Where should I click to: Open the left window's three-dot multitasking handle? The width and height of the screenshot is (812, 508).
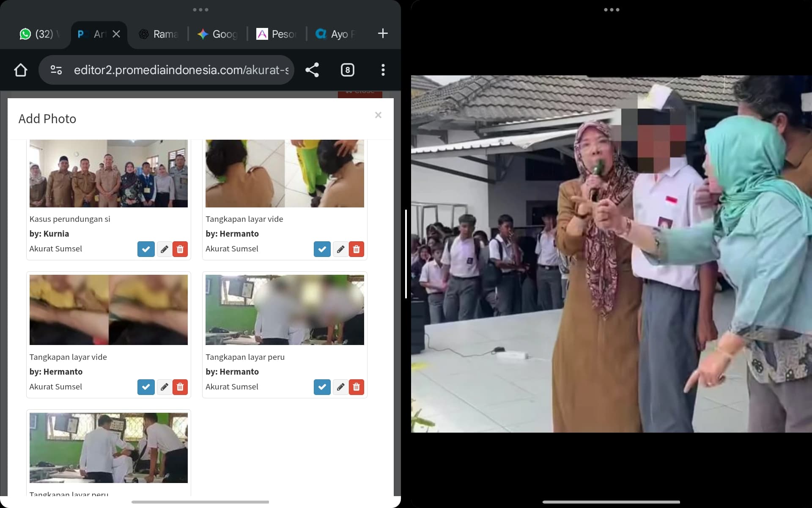(200, 9)
